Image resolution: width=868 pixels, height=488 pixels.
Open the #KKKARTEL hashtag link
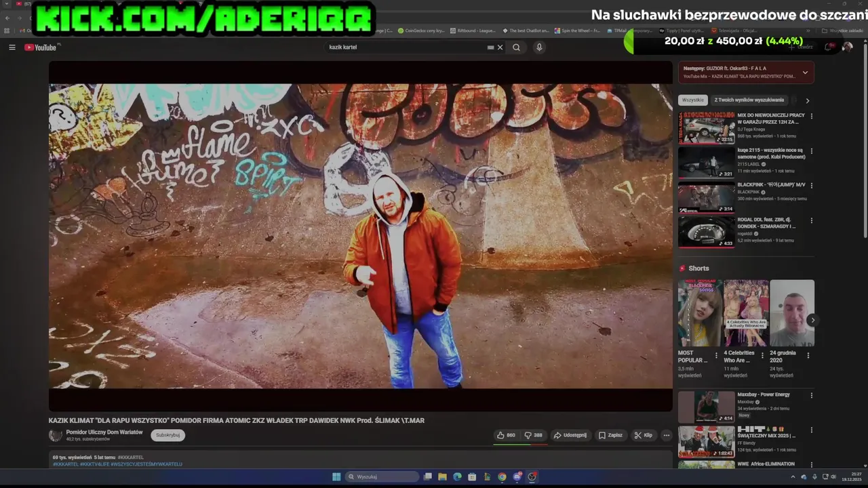131,457
